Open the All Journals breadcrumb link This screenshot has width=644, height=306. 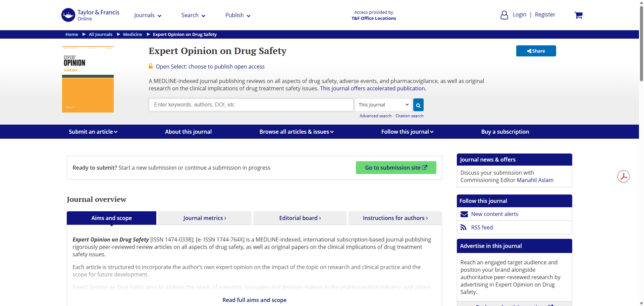point(101,35)
